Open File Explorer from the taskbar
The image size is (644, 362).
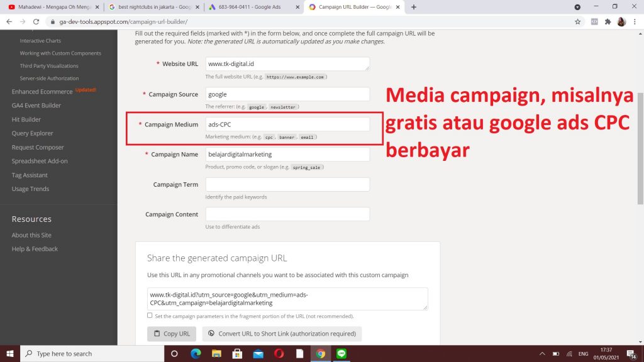[x=216, y=353]
